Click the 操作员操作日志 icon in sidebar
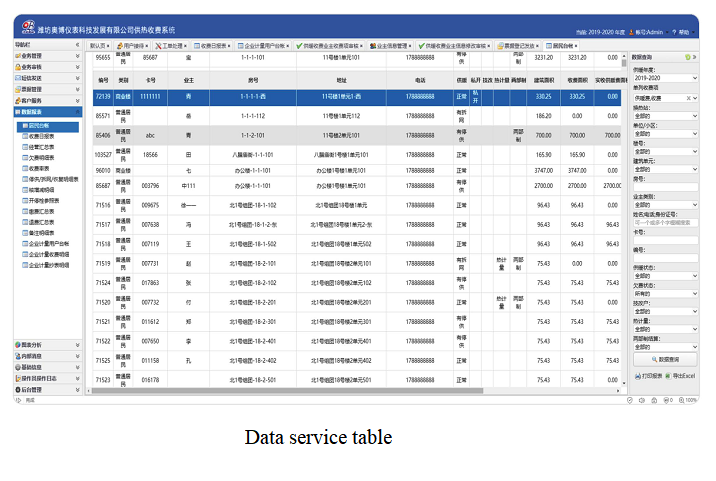This screenshot has height=481, width=716. 18,378
